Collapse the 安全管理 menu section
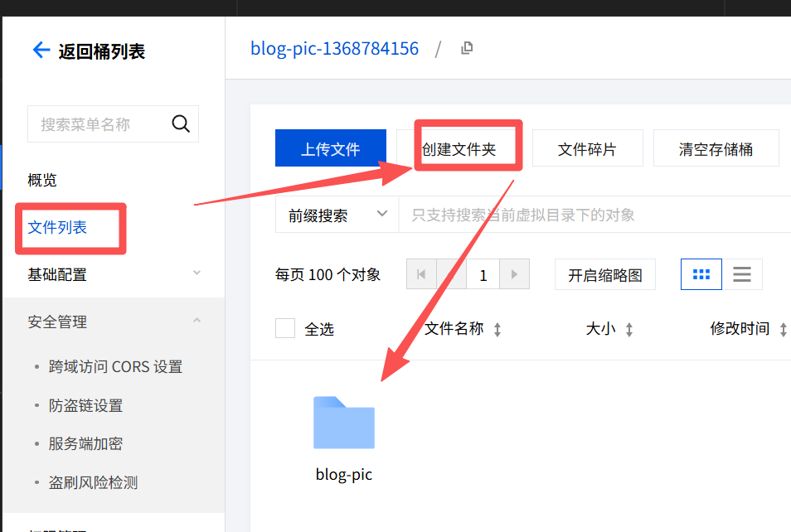791x532 pixels. tap(197, 321)
